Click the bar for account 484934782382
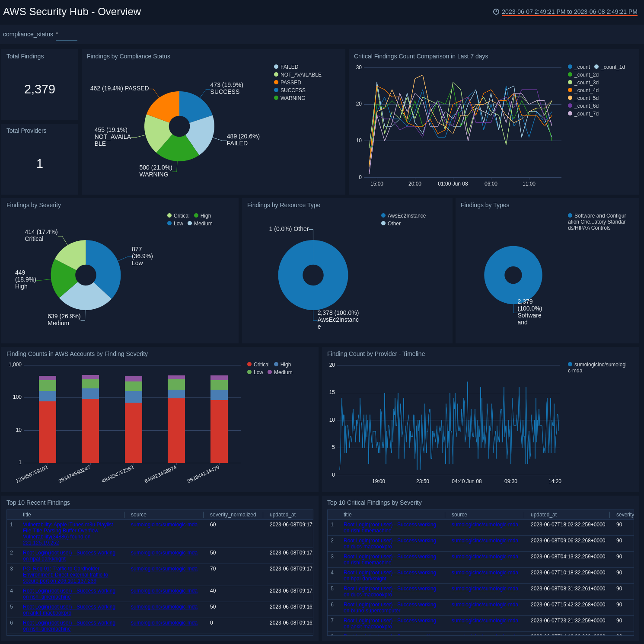The image size is (644, 644). [134, 420]
